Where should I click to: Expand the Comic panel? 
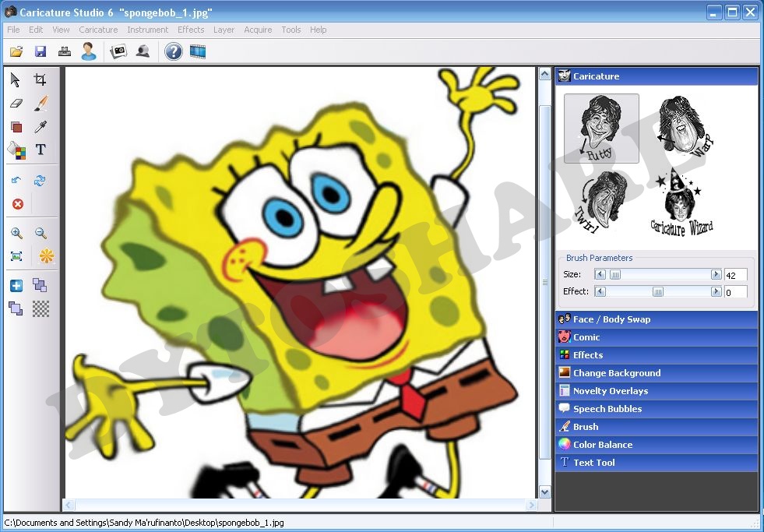657,337
